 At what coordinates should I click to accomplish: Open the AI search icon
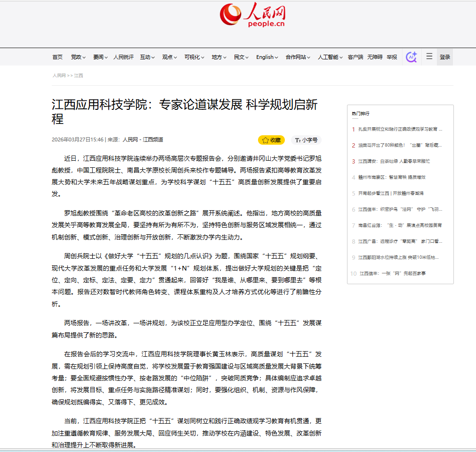pyautogui.click(x=411, y=57)
